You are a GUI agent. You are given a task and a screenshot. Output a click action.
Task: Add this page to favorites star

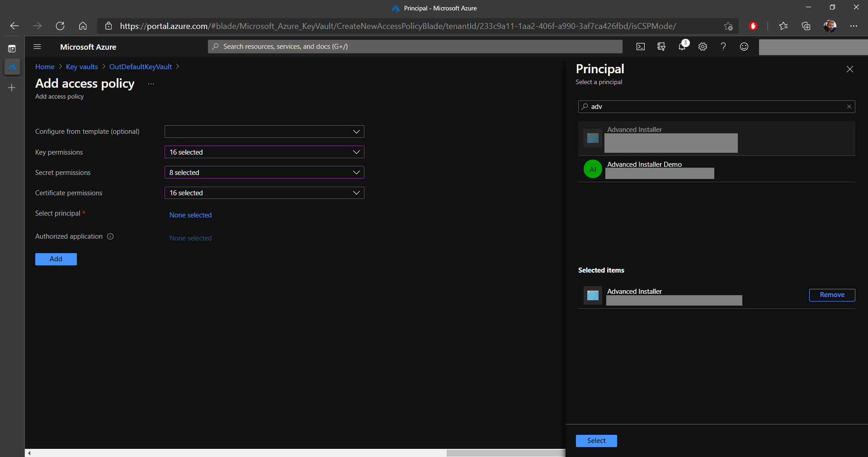[728, 26]
